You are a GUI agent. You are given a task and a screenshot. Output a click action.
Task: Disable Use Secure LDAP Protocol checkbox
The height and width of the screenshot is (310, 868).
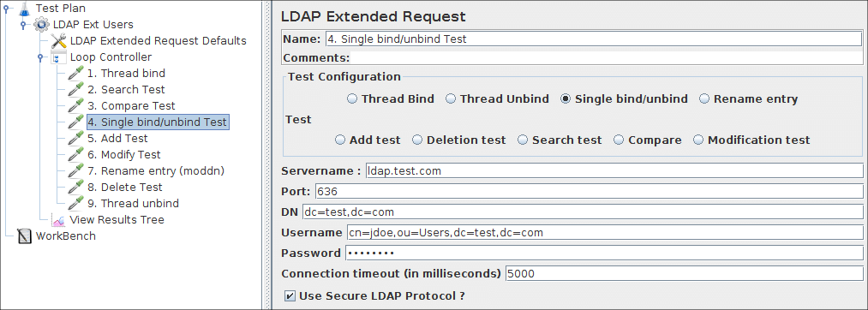(290, 295)
